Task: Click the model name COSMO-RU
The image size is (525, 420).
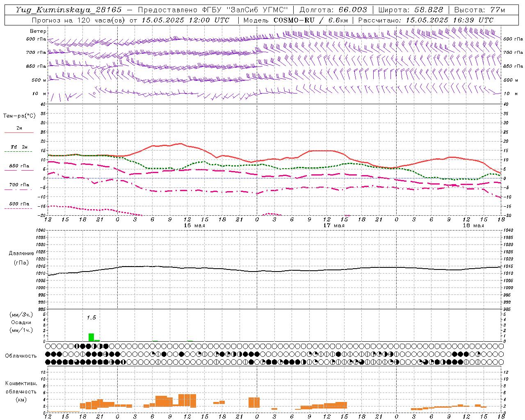Action: [x=293, y=20]
